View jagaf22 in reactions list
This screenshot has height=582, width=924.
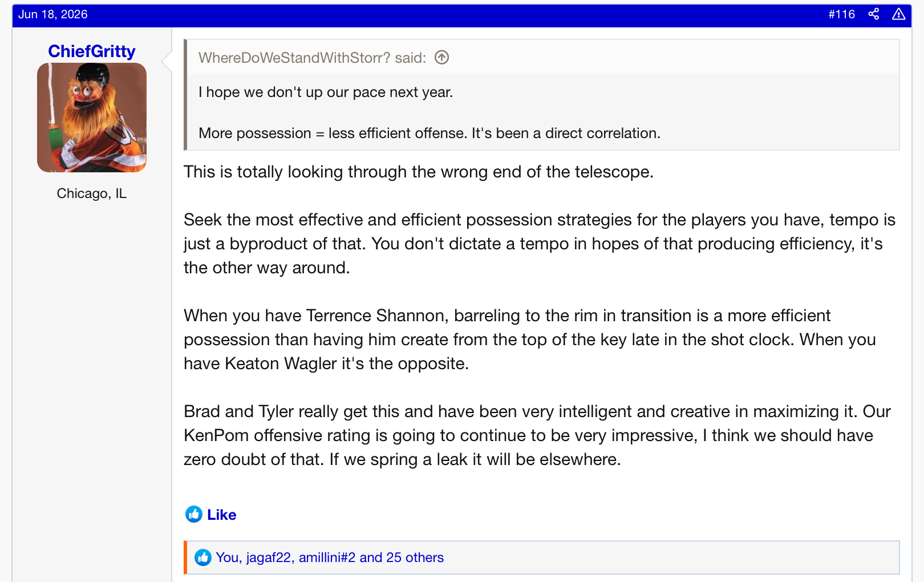click(269, 557)
